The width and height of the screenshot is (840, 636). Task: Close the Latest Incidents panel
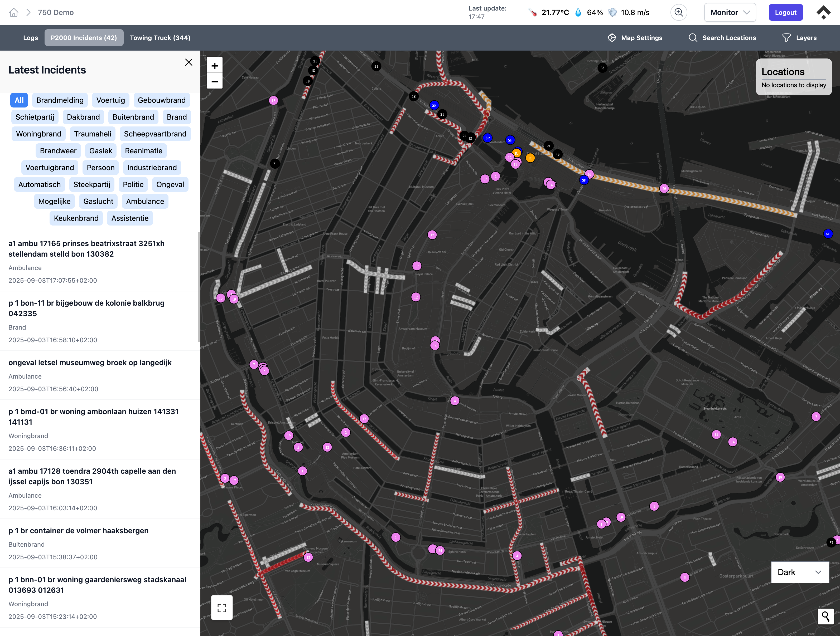click(x=189, y=62)
